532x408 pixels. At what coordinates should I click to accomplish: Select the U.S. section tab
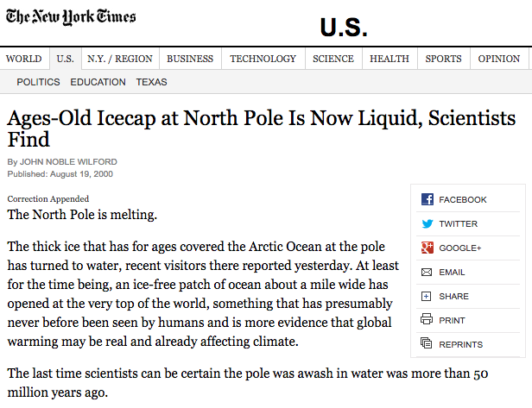65,59
